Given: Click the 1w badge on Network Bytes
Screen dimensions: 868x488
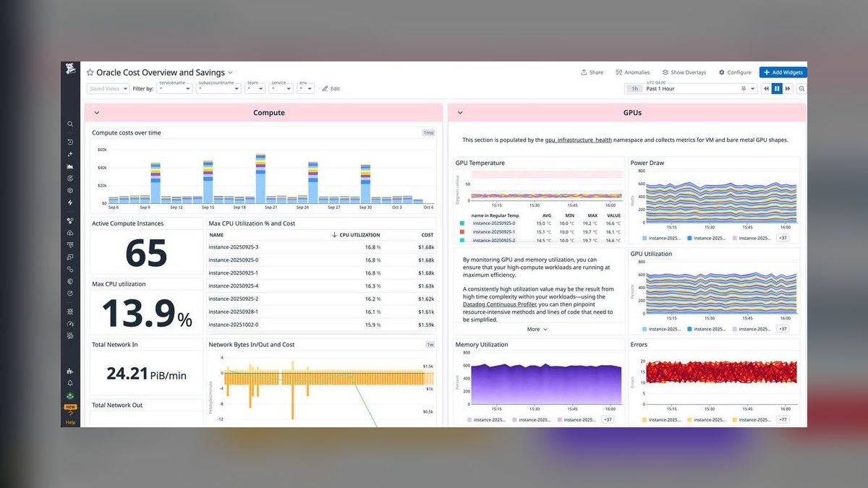Looking at the screenshot, I should pos(430,345).
